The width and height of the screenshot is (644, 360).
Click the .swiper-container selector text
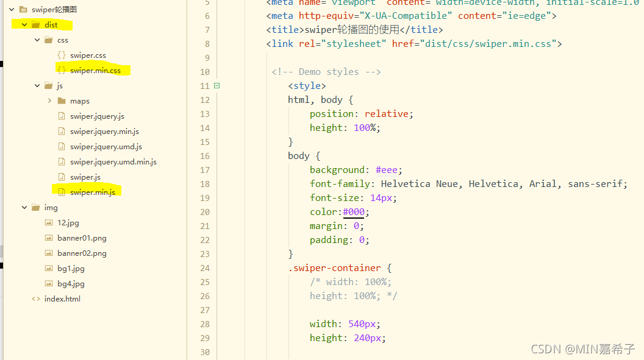pyautogui.click(x=334, y=268)
